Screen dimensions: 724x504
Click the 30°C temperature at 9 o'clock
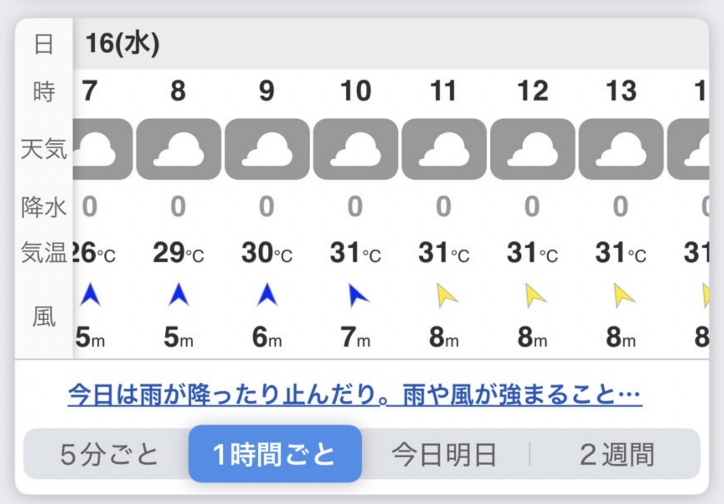267,253
